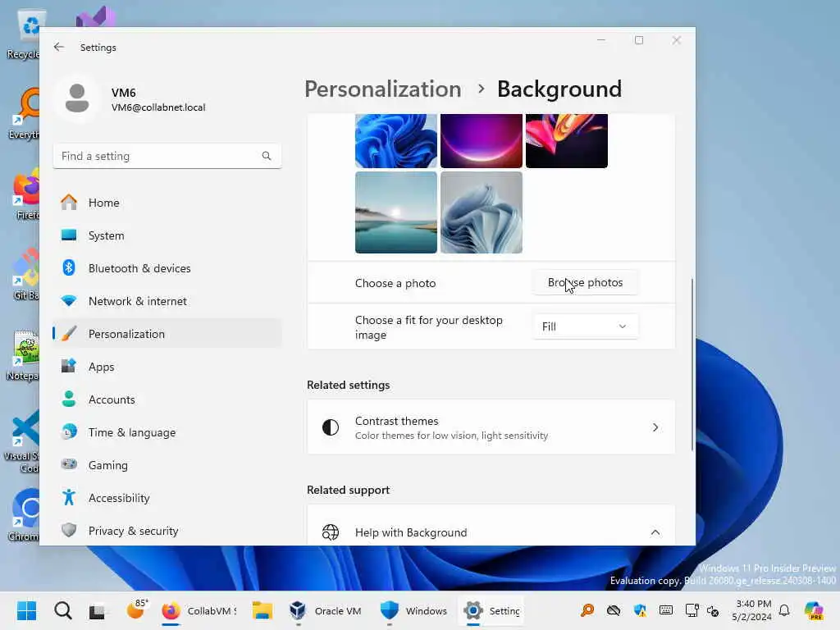Select Personalization in sidebar

[167, 334]
